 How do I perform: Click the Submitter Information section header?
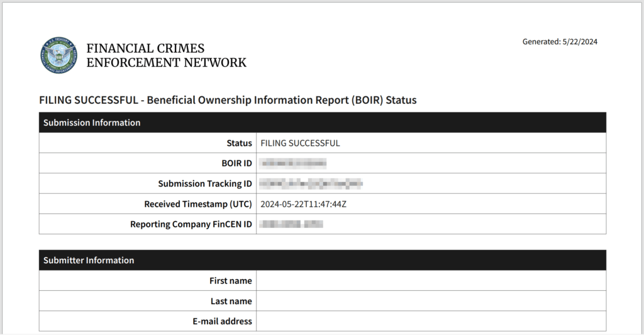click(x=323, y=260)
